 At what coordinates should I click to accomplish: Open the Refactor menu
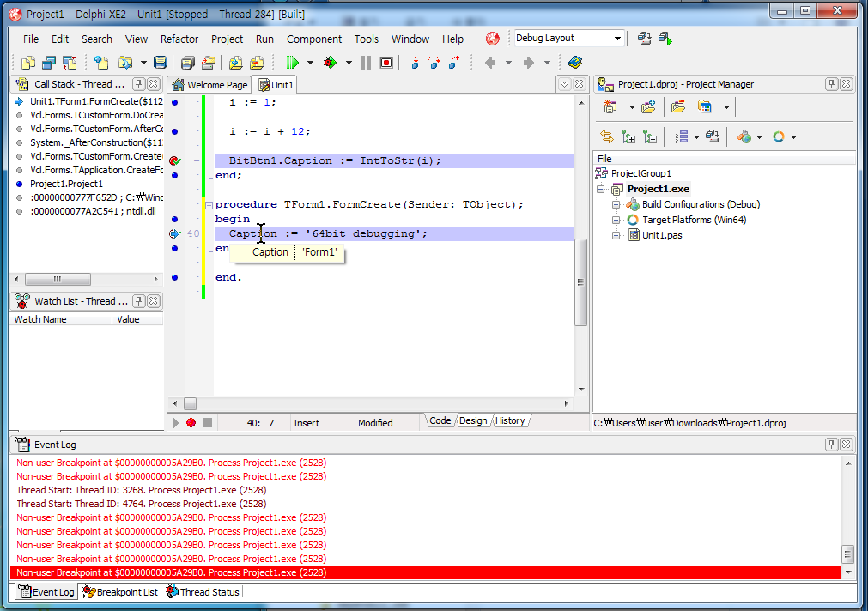[x=179, y=39]
